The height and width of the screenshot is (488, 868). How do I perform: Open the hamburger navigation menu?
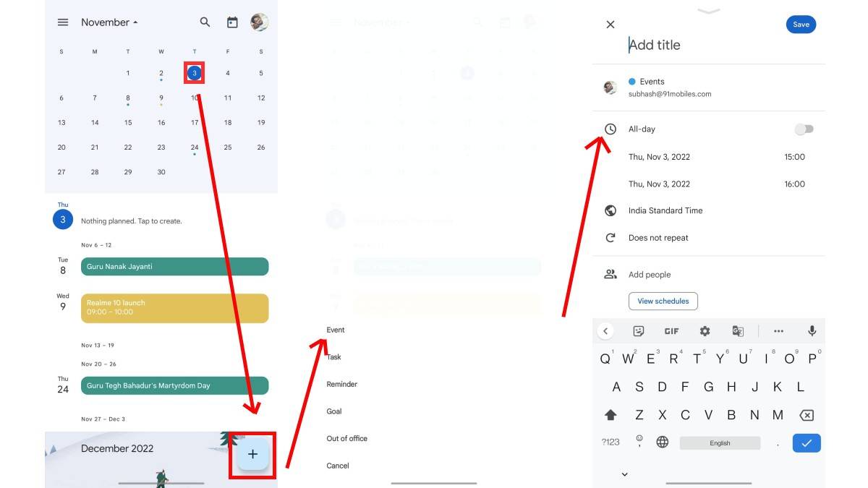pos(63,22)
